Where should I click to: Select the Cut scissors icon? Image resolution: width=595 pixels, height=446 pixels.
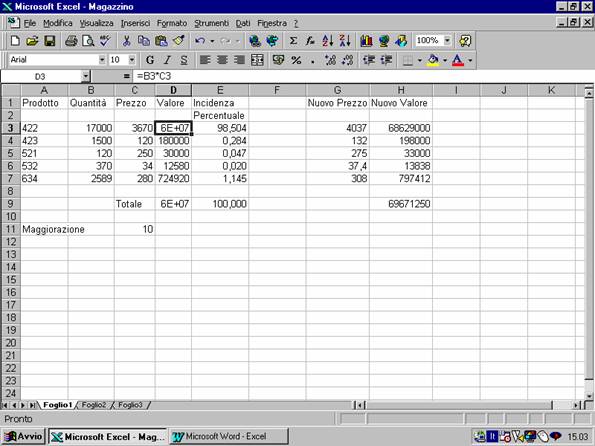coord(126,41)
